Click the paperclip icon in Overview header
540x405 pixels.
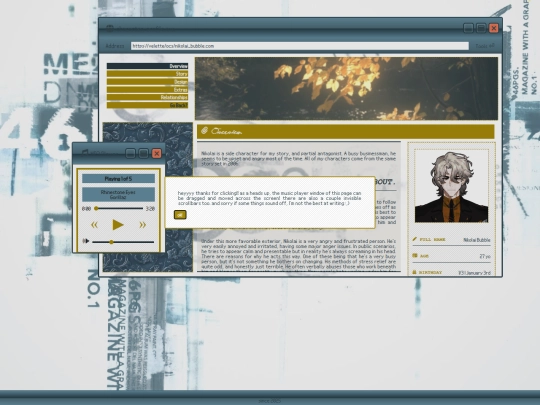tap(205, 131)
